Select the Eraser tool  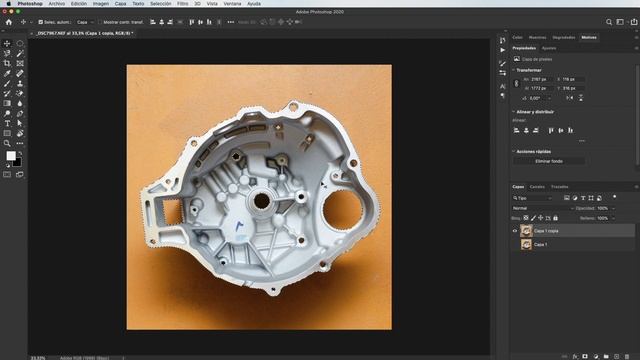click(x=20, y=93)
